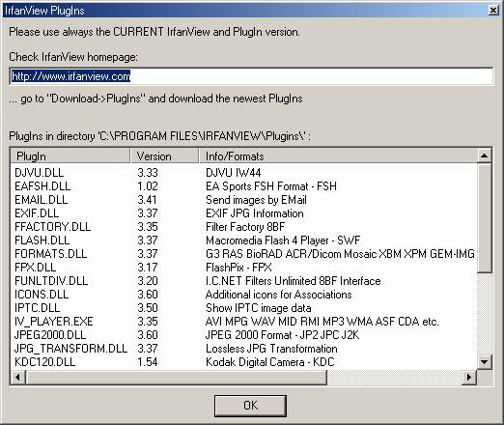The width and height of the screenshot is (504, 425).
Task: Select the FORMATS.DLL plugin entry
Action: [50, 254]
